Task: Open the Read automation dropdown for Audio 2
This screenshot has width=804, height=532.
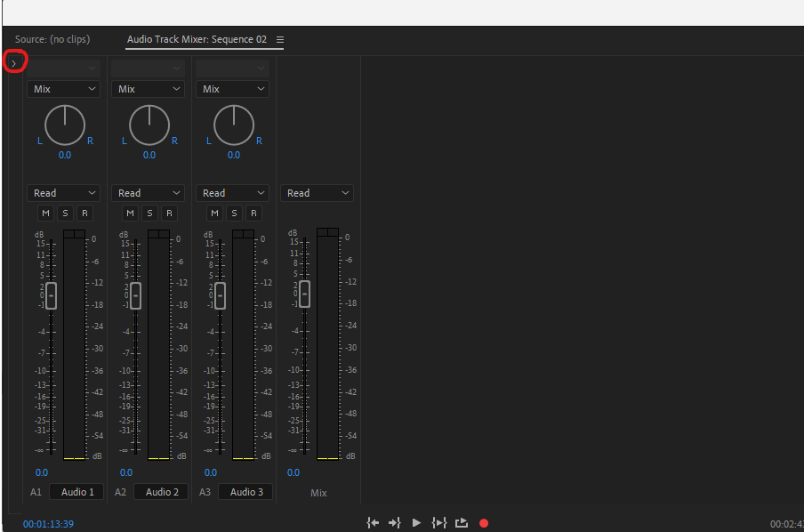Action: pyautogui.click(x=148, y=192)
